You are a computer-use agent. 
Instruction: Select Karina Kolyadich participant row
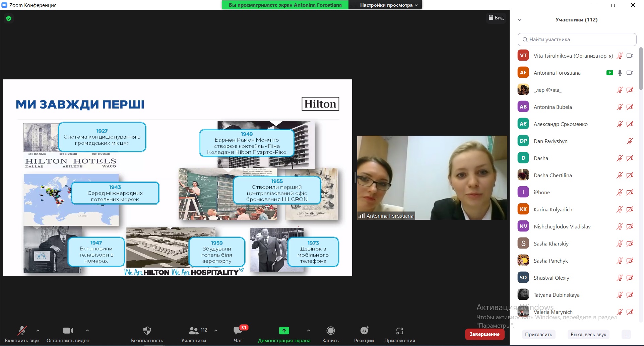click(x=576, y=209)
